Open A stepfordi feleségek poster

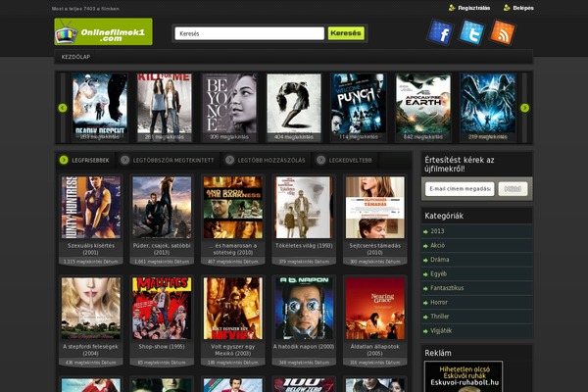(91, 309)
